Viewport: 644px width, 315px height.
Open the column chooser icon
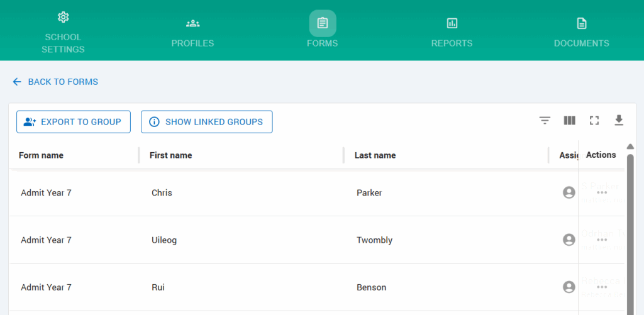pos(569,121)
